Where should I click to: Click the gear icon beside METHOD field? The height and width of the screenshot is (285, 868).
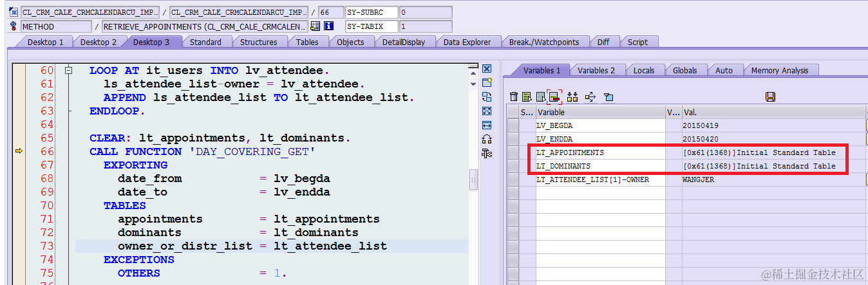(14, 26)
